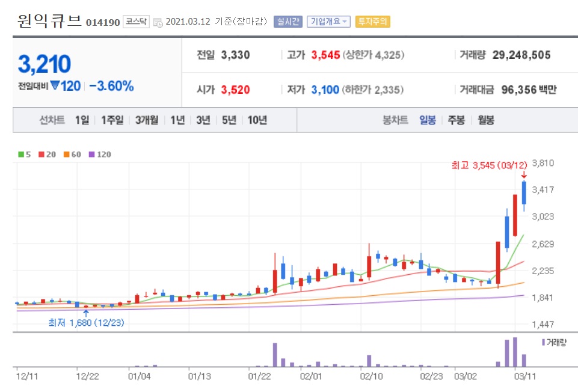Click the -3.60% change value
The width and height of the screenshot is (578, 392).
111,86
